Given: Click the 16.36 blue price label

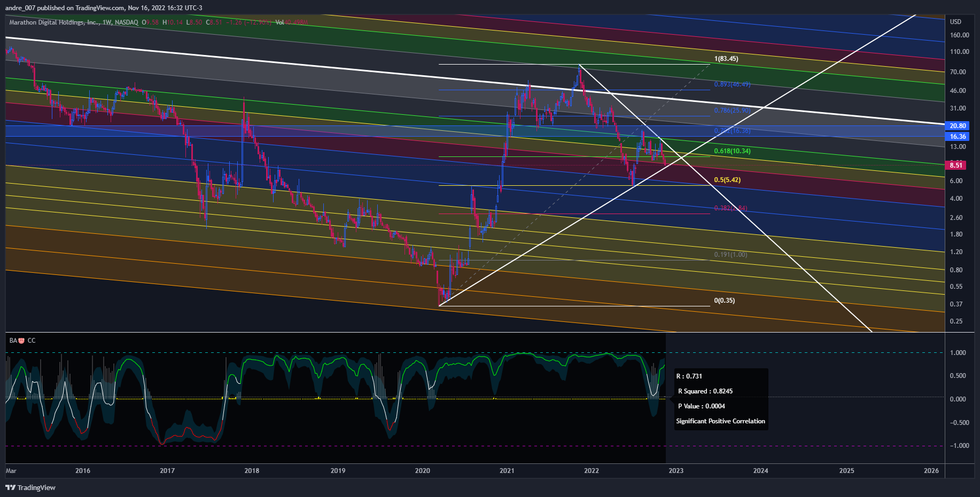Looking at the screenshot, I should tap(958, 137).
